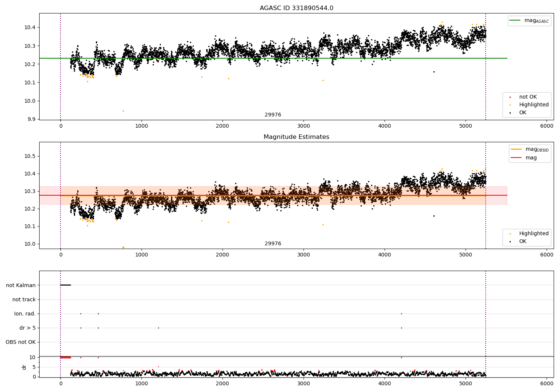Click the "10.4" tick in the AGASC plot
Viewport: 560px width, 392px height.
[x=29, y=28]
